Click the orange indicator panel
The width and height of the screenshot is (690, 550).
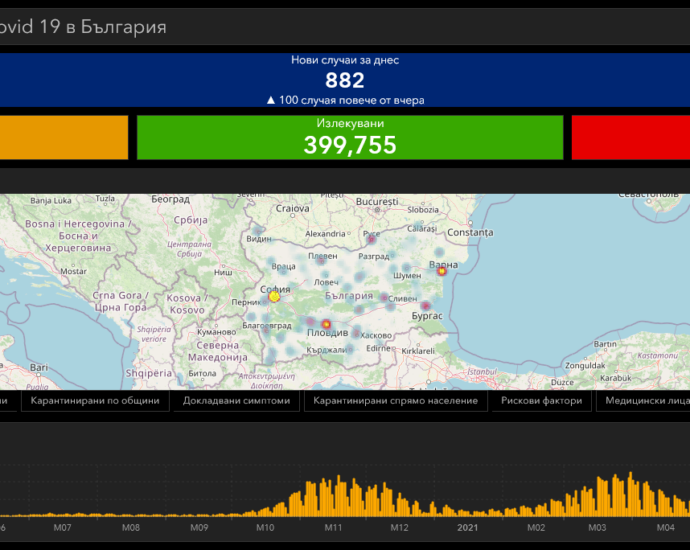pyautogui.click(x=64, y=137)
